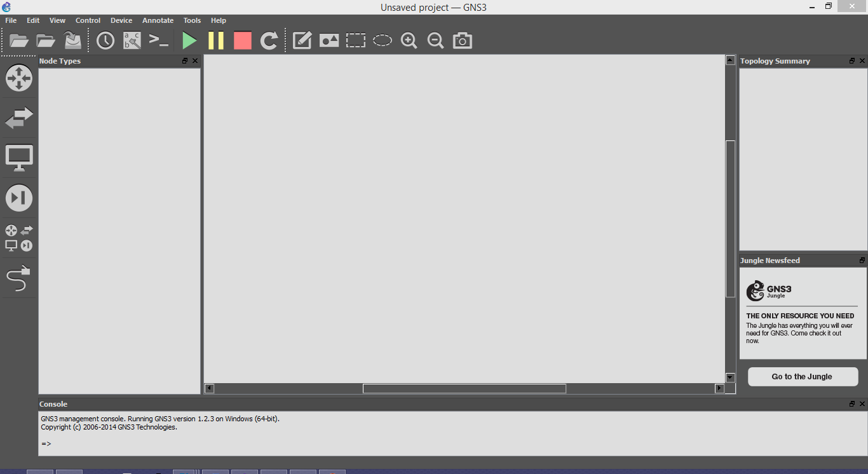Screen dimensions: 868x474
Task: Float the Node Types panel
Action: (185, 61)
